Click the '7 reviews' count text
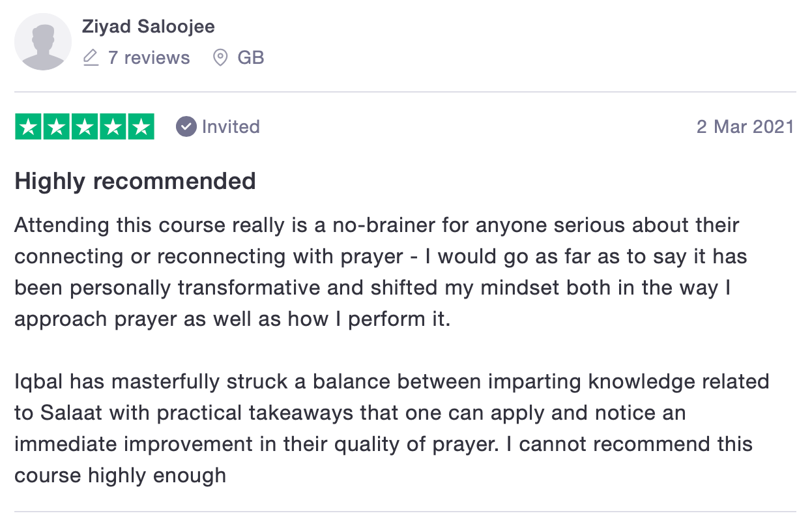This screenshot has width=812, height=524. click(x=149, y=58)
